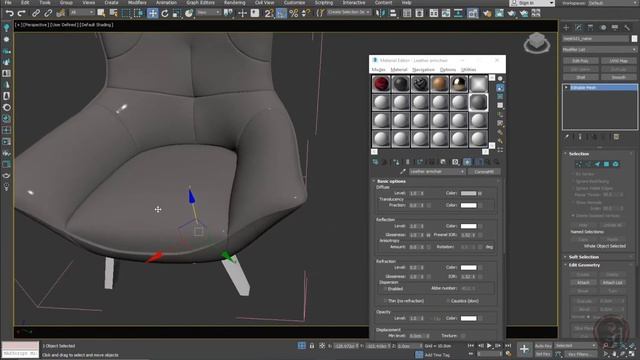Click Reset Map/Material trash icon

click(x=407, y=162)
